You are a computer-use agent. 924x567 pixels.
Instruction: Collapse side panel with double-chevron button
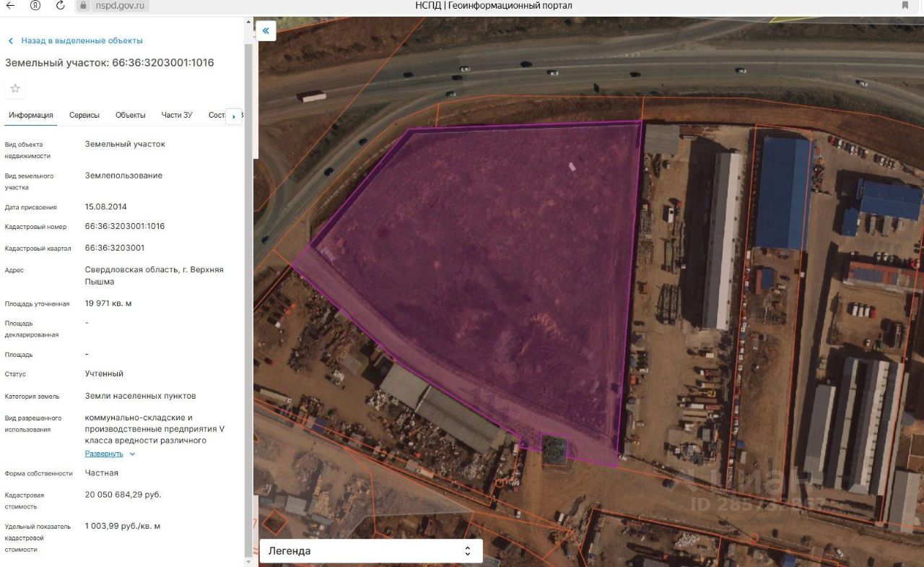tap(266, 30)
